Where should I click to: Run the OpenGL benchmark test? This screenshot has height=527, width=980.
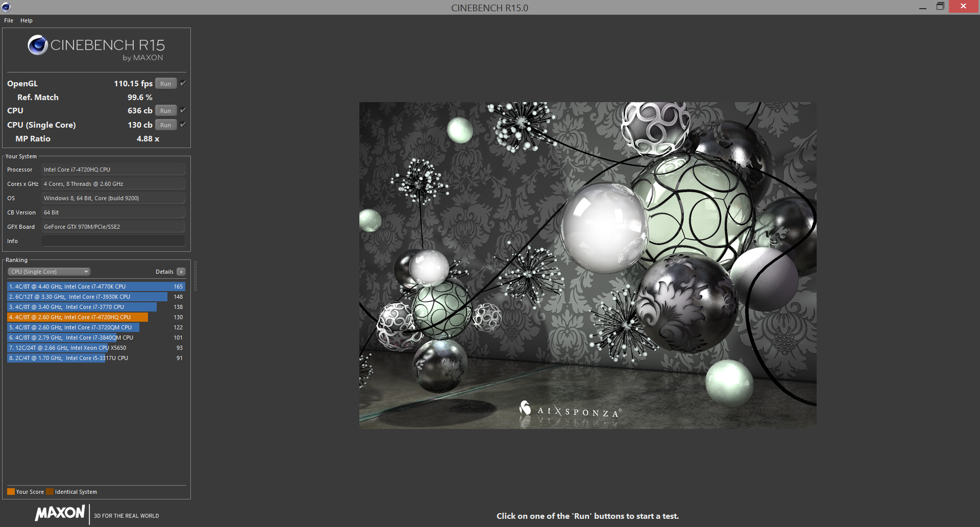(x=166, y=84)
